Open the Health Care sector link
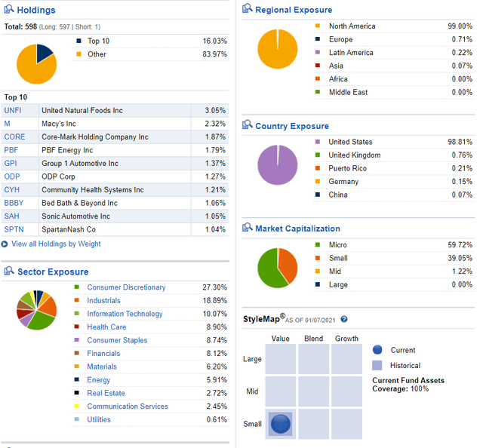Screen dimensions: 483x448 coord(106,327)
